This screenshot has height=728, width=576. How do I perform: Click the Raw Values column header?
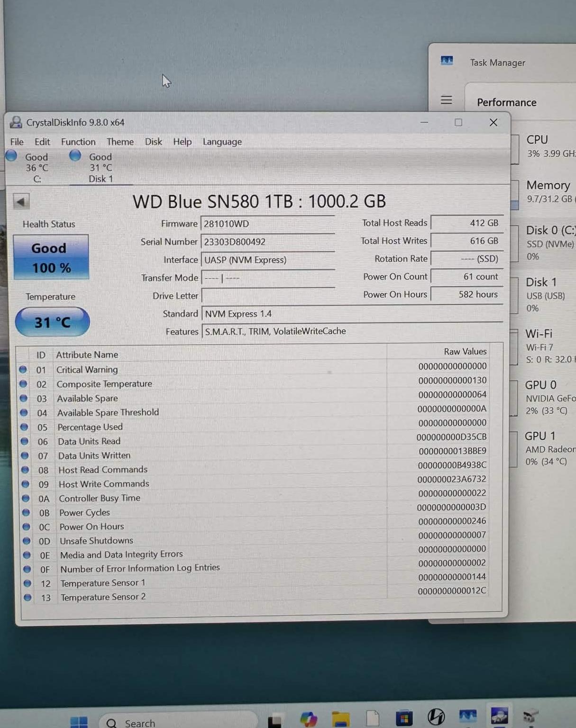coord(465,351)
